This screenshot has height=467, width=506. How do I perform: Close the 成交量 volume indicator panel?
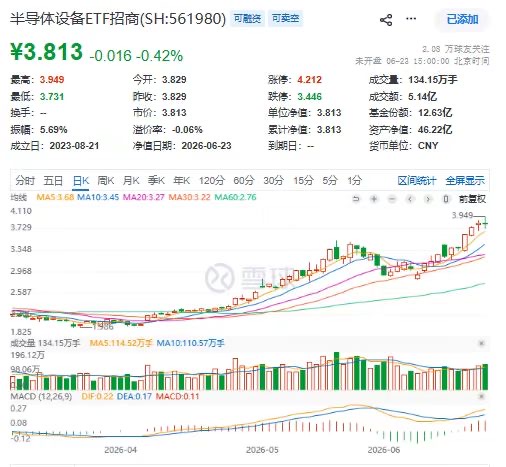click(481, 343)
